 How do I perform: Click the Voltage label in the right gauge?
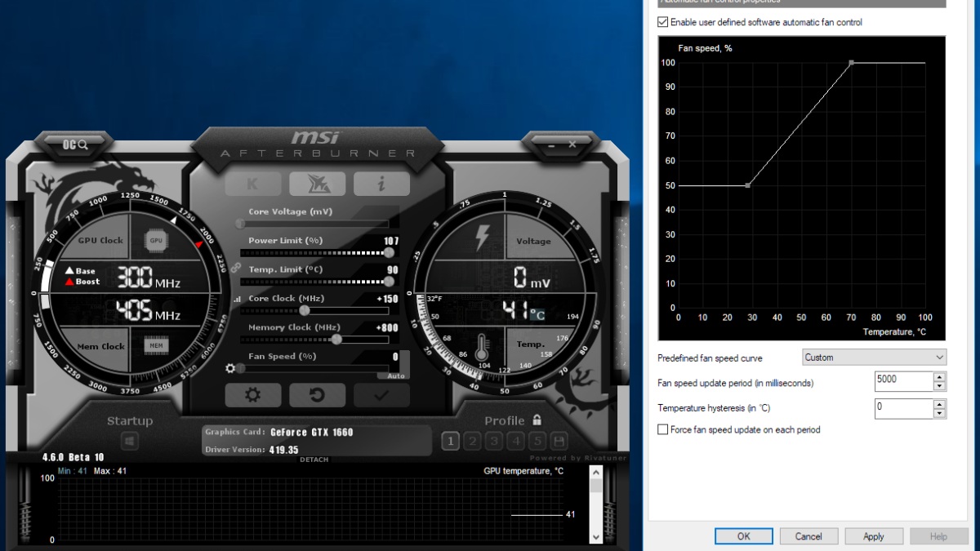pyautogui.click(x=533, y=242)
